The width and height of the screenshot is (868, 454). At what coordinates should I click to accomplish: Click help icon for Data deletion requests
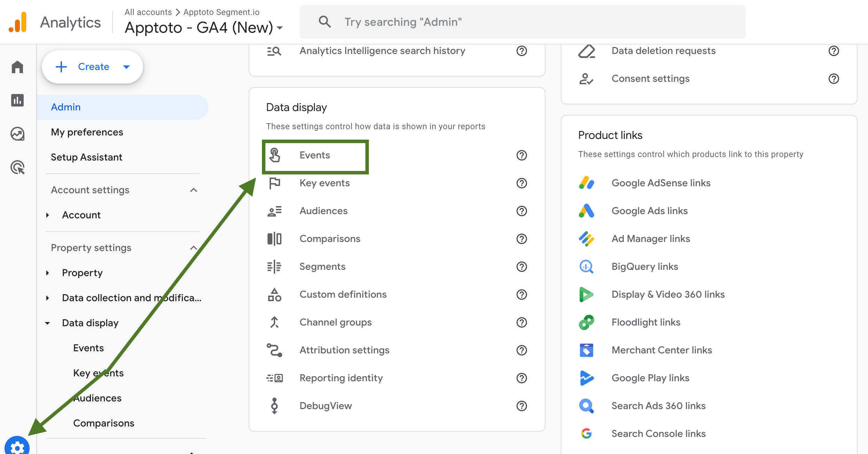(x=834, y=51)
